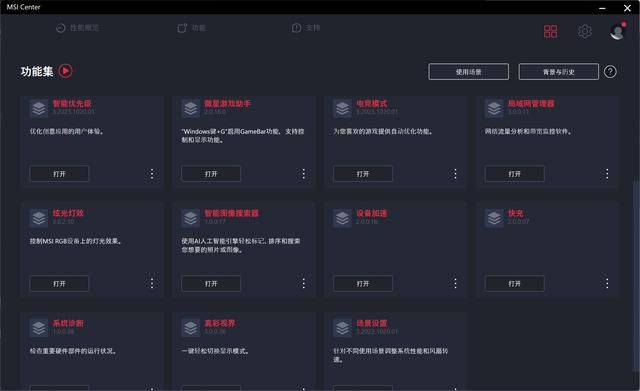This screenshot has width=640, height=391.
Task: Click the 局域网管理器 card title
Action: pyautogui.click(x=531, y=104)
